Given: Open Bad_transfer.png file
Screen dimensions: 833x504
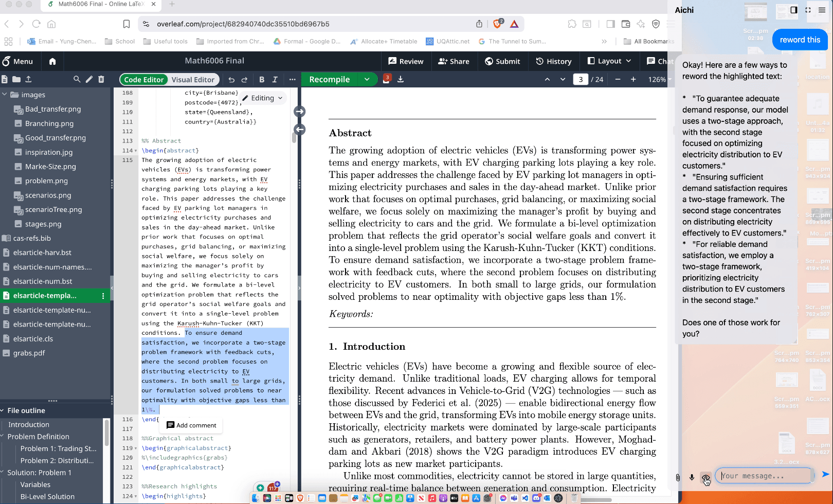Looking at the screenshot, I should click(53, 109).
